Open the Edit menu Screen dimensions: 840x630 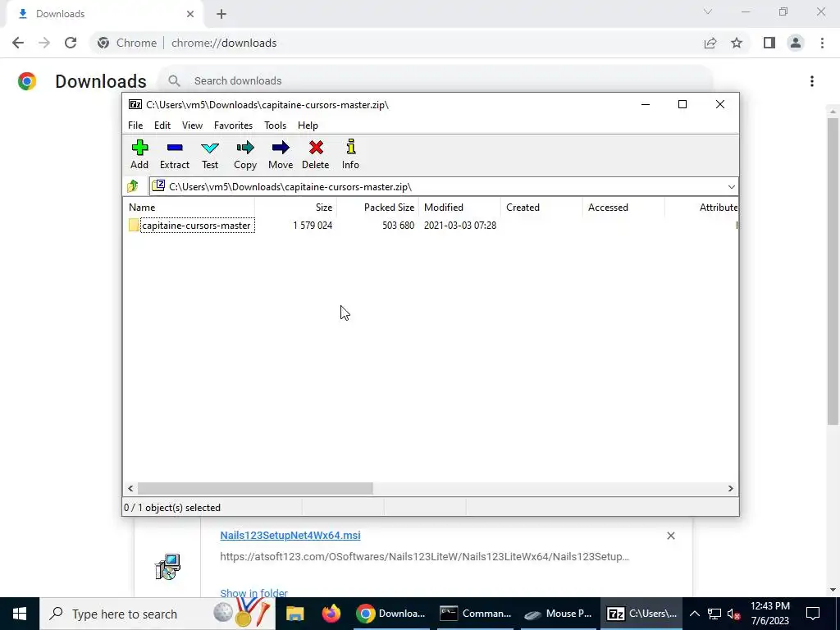162,126
